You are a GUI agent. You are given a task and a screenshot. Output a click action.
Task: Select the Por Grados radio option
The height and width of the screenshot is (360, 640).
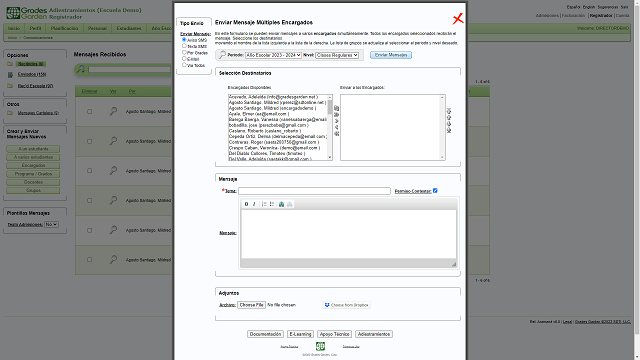pos(184,52)
